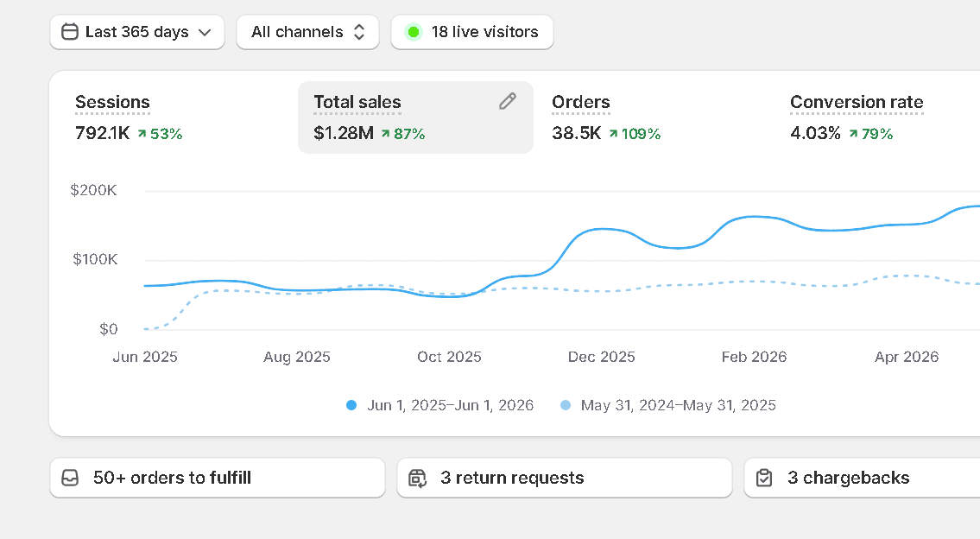Click the $200K y-axis label
Screen dimensions: 980x539
click(x=94, y=190)
